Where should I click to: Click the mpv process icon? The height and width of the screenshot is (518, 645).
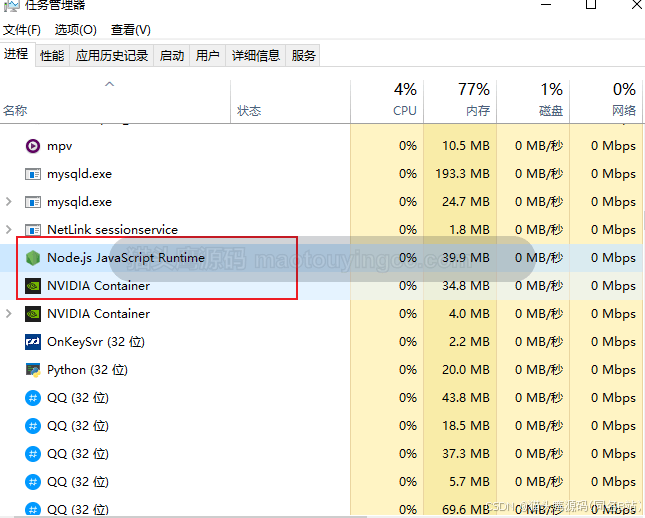click(33, 146)
